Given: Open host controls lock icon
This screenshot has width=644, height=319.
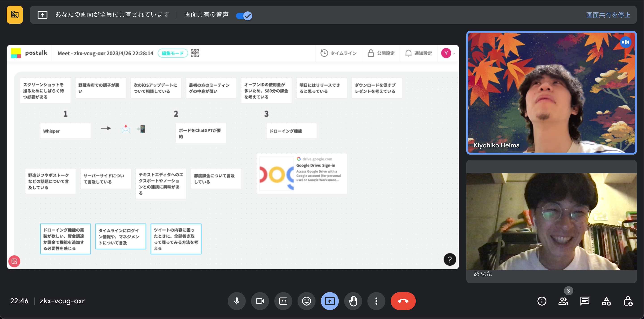Looking at the screenshot, I should 628,301.
